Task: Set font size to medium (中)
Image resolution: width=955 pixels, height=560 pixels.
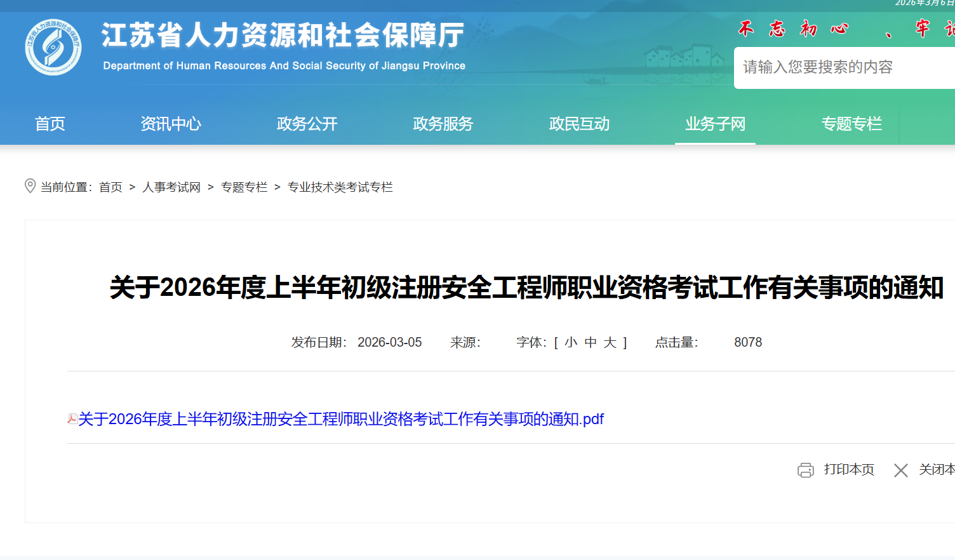Action: (591, 342)
